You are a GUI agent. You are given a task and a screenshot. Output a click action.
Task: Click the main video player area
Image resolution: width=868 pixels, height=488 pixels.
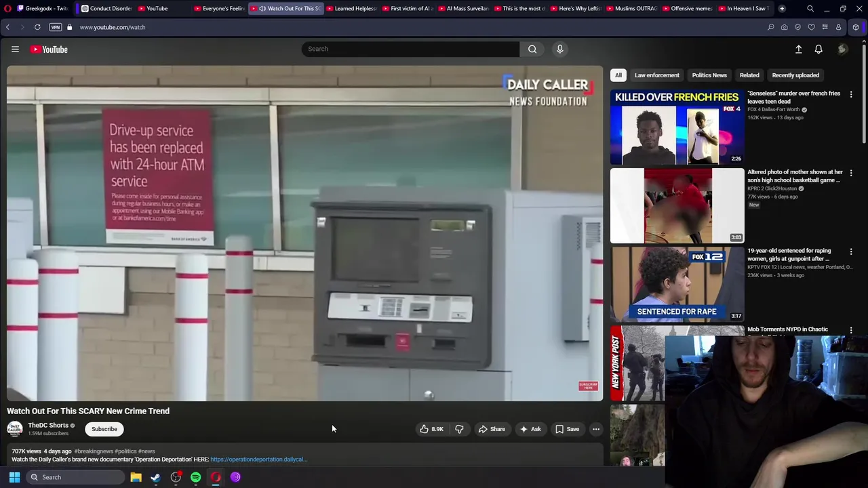point(304,233)
